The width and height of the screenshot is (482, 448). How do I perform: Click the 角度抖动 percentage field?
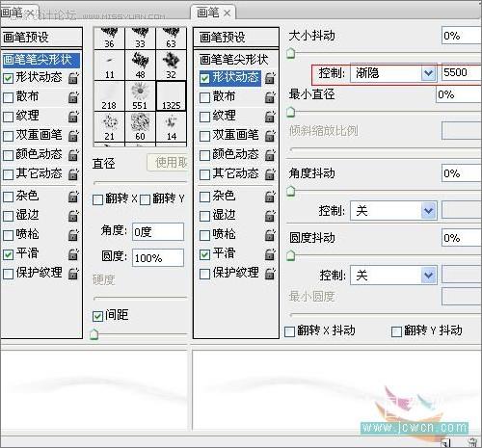[x=462, y=173]
